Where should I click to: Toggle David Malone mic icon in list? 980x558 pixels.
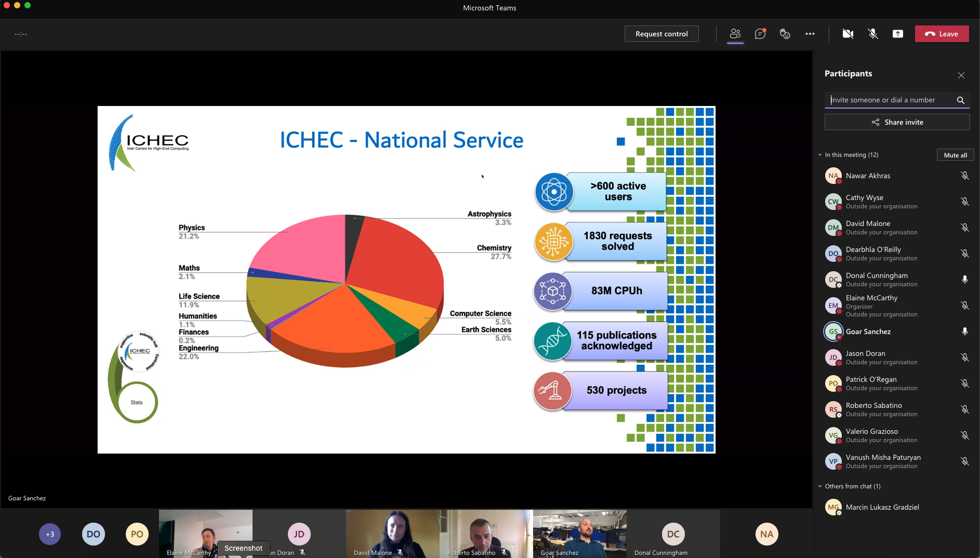(965, 228)
